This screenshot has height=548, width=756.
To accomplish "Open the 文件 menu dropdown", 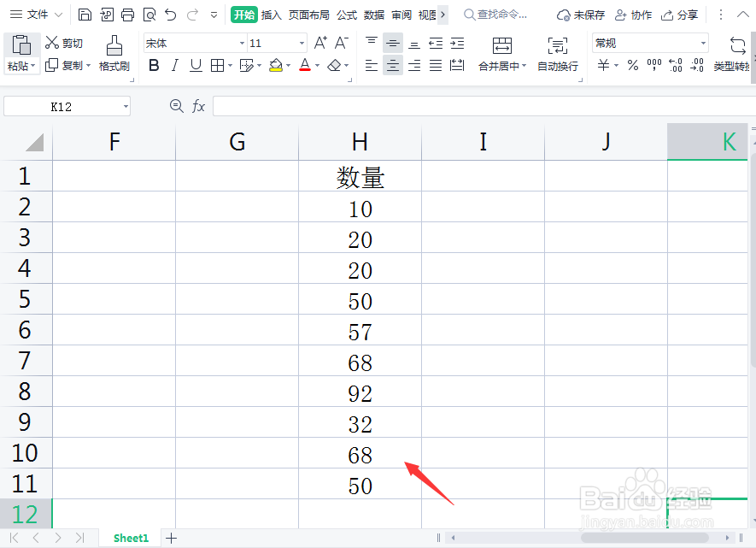I will (x=36, y=15).
